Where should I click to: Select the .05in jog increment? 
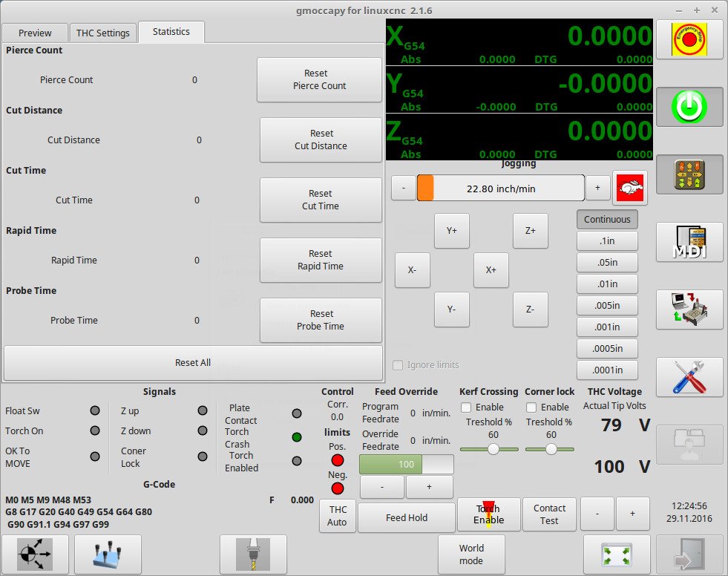607,263
